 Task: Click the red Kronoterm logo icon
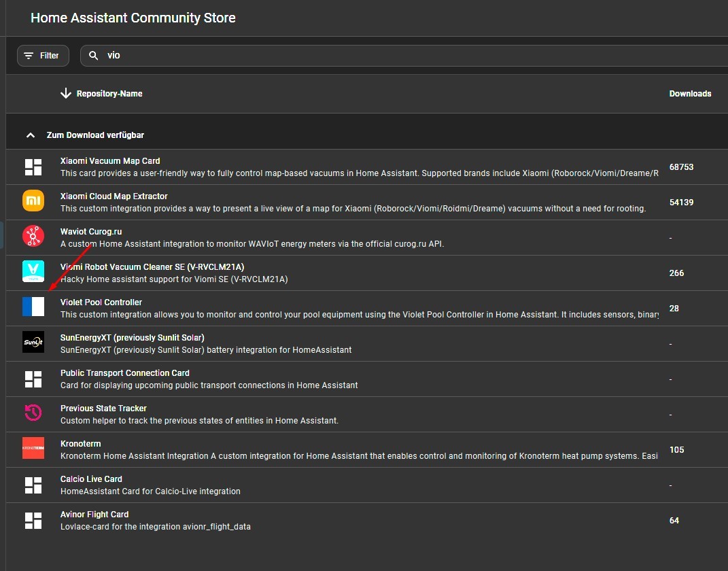coord(33,448)
